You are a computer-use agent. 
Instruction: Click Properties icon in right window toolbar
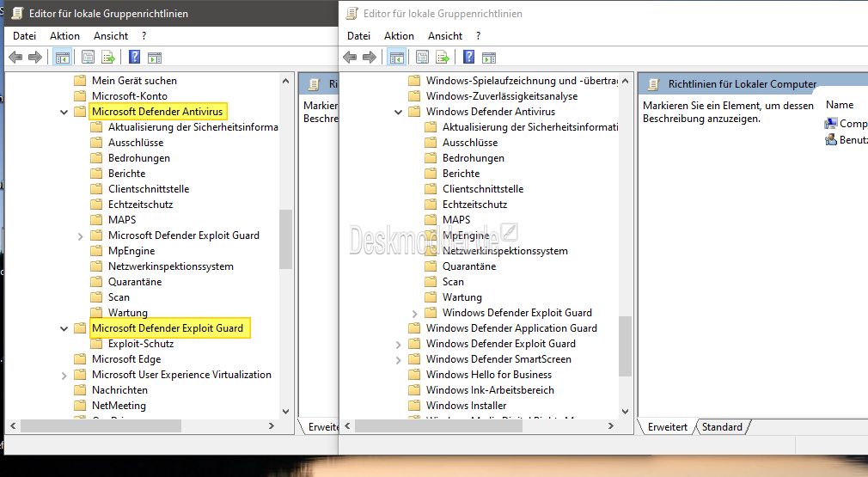point(422,57)
